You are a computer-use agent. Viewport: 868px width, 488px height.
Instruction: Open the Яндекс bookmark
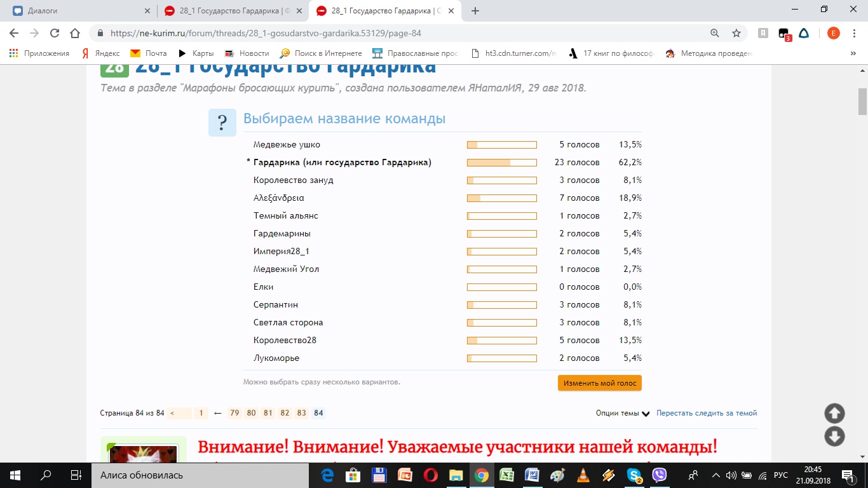pos(100,53)
